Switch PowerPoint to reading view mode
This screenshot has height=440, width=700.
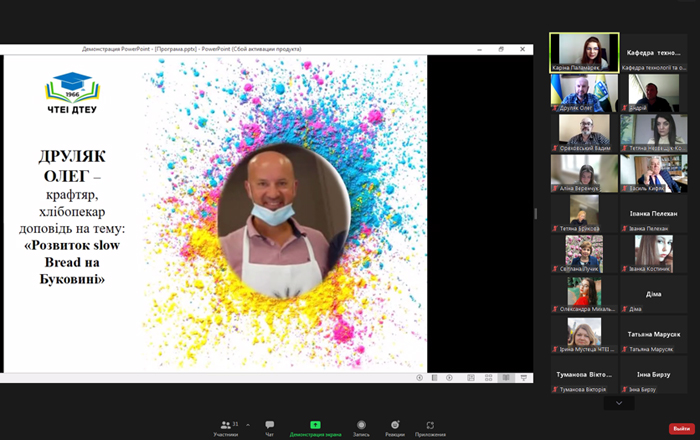[506, 378]
